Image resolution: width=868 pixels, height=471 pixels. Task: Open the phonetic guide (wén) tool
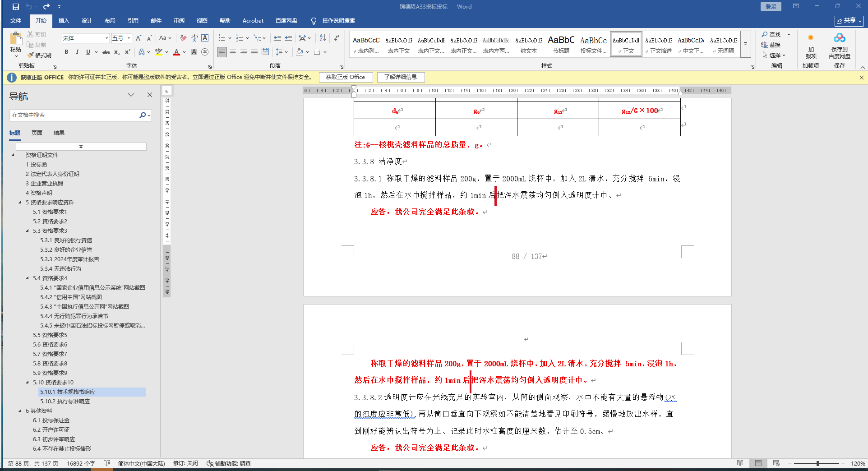click(194, 38)
